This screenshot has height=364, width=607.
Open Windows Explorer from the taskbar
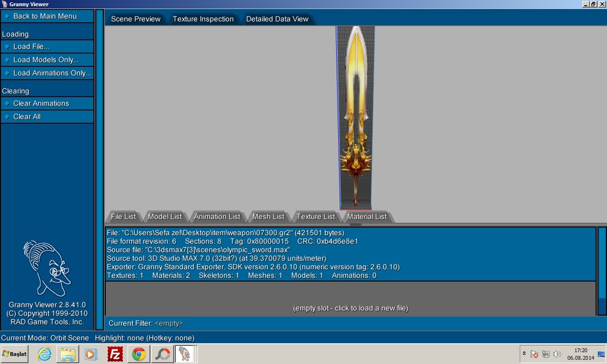68,354
